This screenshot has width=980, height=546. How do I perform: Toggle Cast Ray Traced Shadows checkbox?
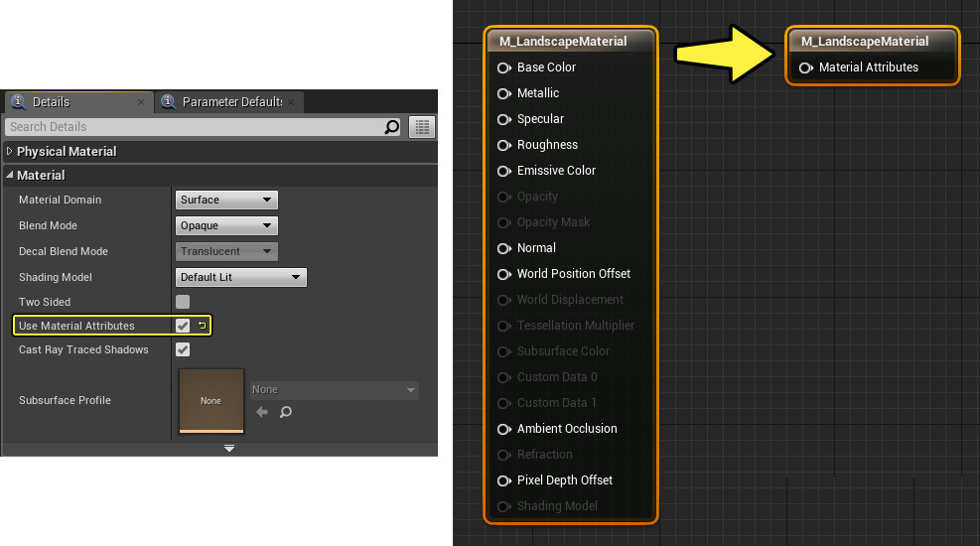click(183, 349)
